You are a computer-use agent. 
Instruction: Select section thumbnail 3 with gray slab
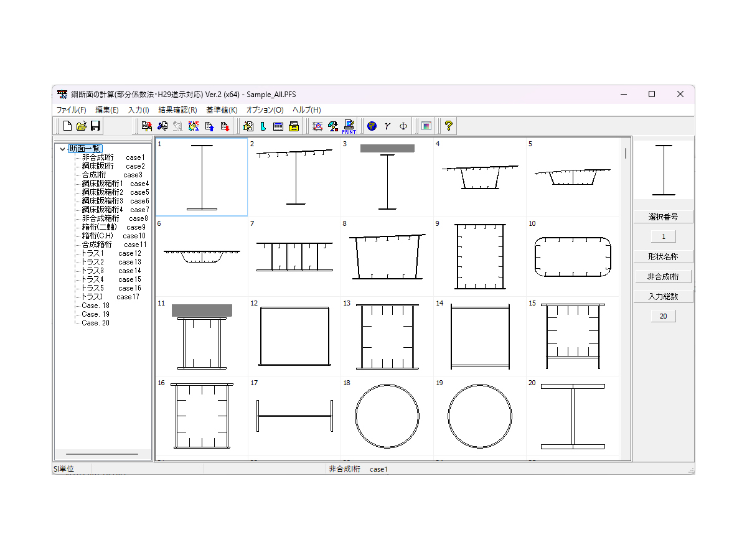pyautogui.click(x=387, y=177)
